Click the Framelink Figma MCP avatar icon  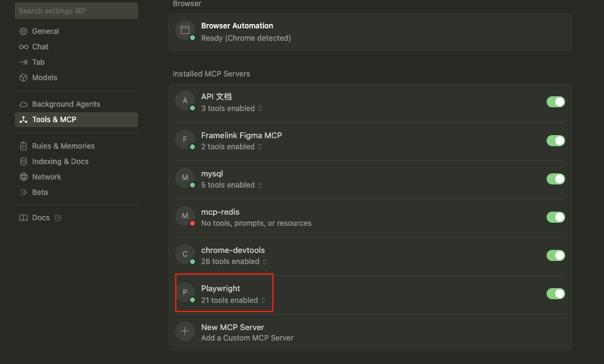pos(185,139)
